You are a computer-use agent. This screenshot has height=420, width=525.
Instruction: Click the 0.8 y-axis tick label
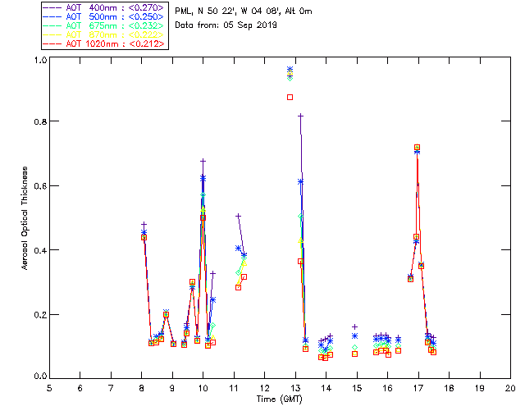40,121
